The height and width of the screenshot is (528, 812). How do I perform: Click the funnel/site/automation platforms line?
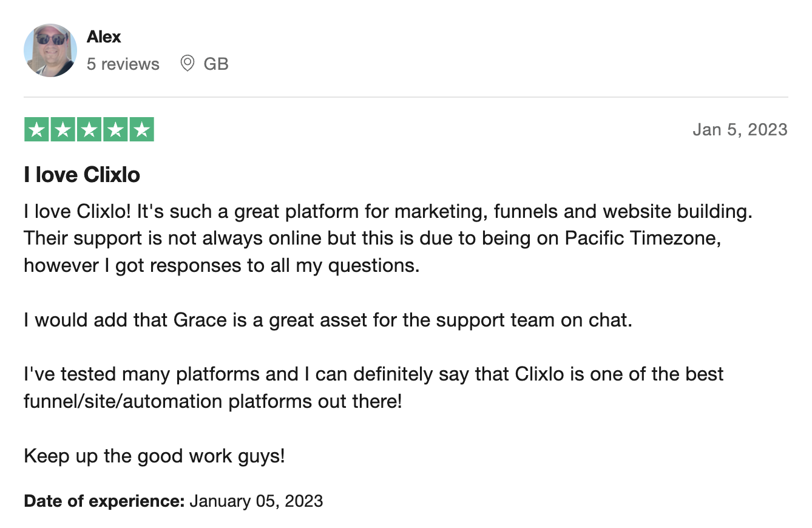click(213, 401)
